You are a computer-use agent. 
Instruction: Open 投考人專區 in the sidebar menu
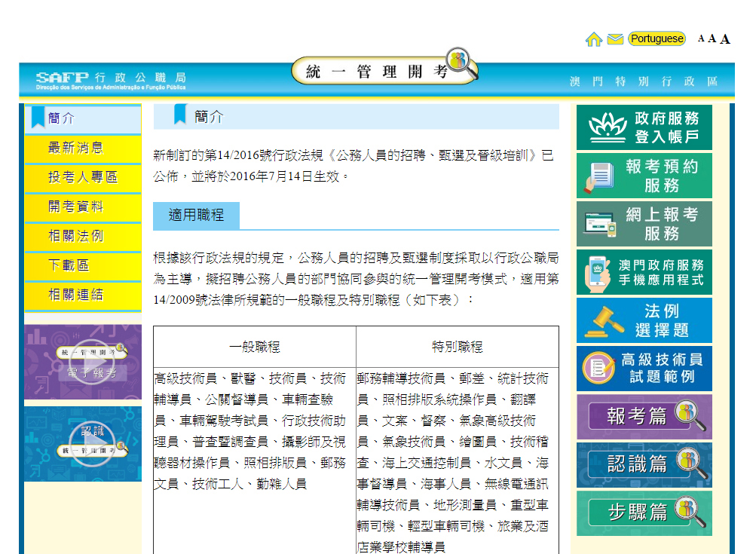[x=83, y=177]
